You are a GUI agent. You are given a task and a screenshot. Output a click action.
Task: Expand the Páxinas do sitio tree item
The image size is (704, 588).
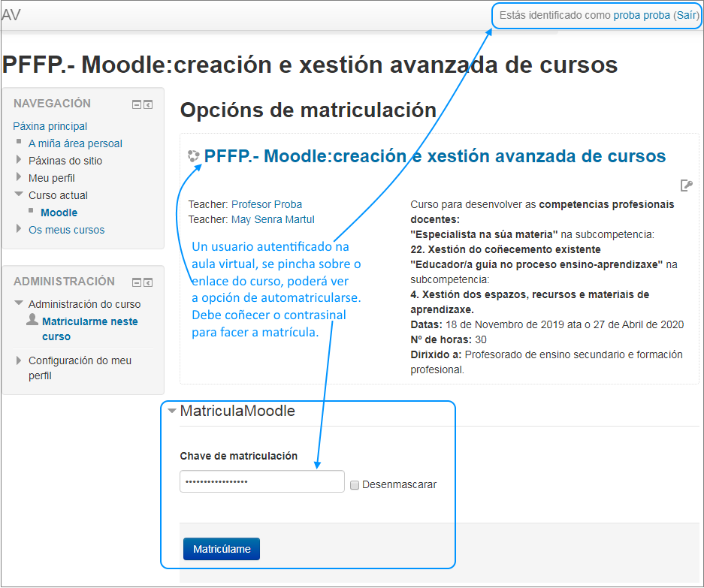17,161
